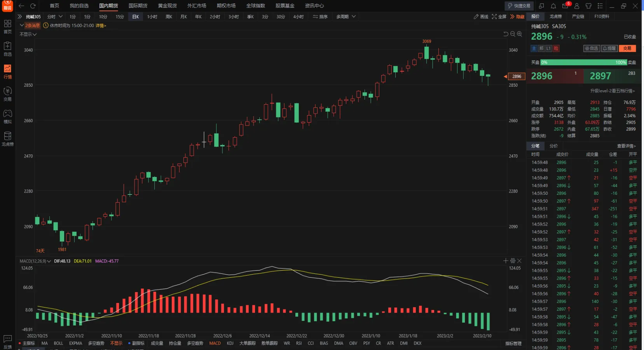
Task: Select the 日K period tab
Action: [x=135, y=17]
